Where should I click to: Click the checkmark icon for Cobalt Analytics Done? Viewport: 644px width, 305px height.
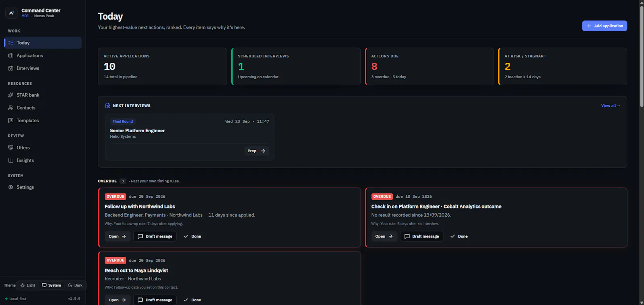(x=453, y=236)
